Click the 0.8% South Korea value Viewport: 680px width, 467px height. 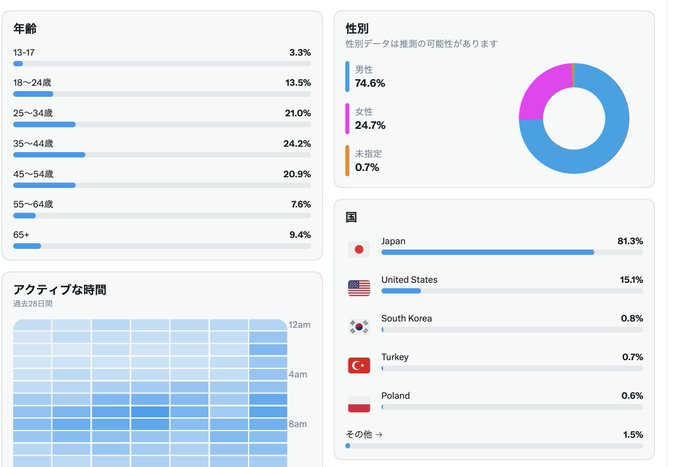[632, 318]
